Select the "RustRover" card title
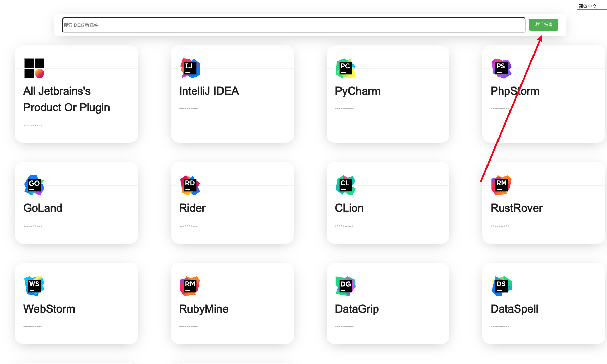 tap(517, 208)
